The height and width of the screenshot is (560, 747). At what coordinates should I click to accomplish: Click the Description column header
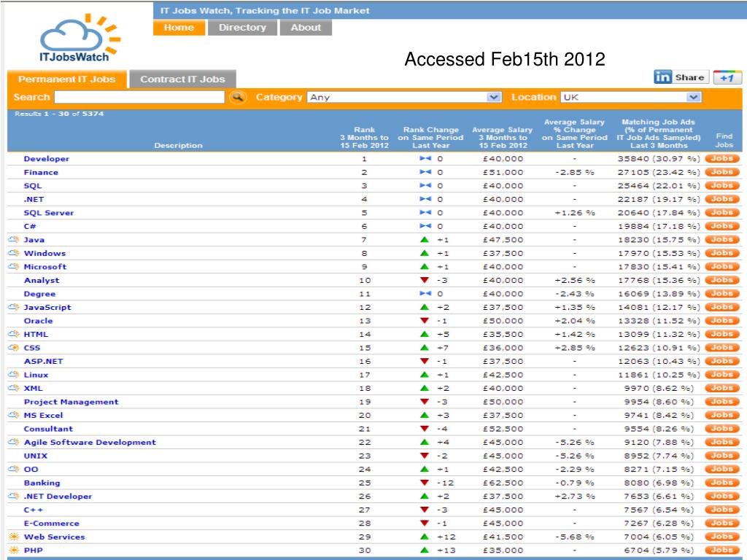pyautogui.click(x=178, y=145)
